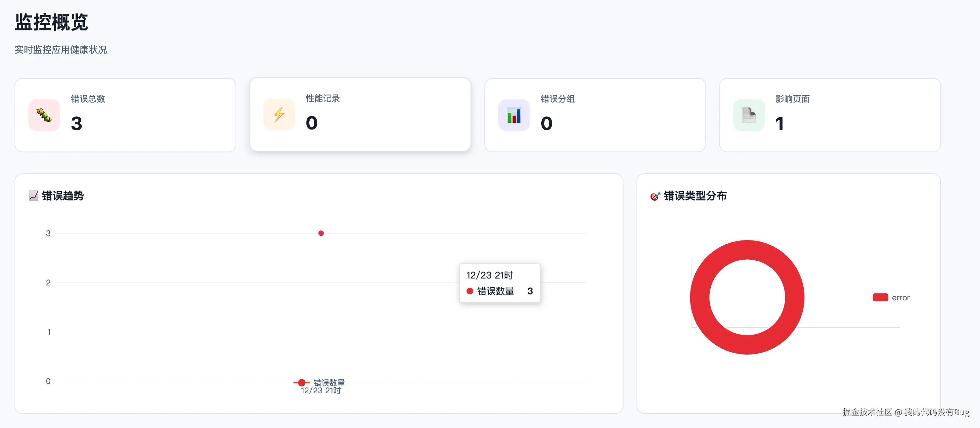
Task: Click the document icon for 影响页面
Action: [749, 115]
